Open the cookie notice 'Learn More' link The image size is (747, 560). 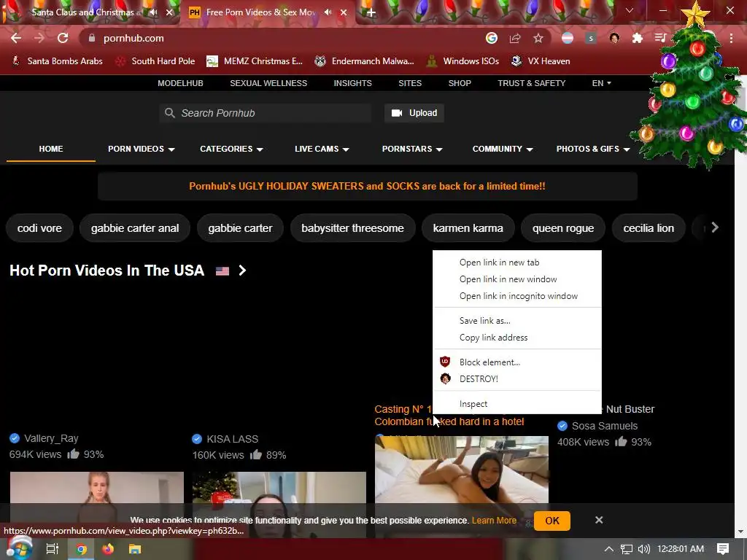tap(494, 521)
